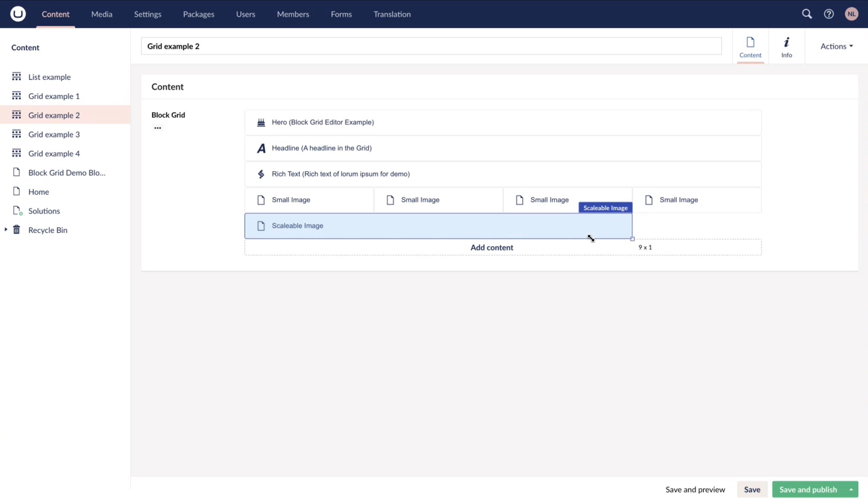Open the Actions dropdown

(836, 46)
